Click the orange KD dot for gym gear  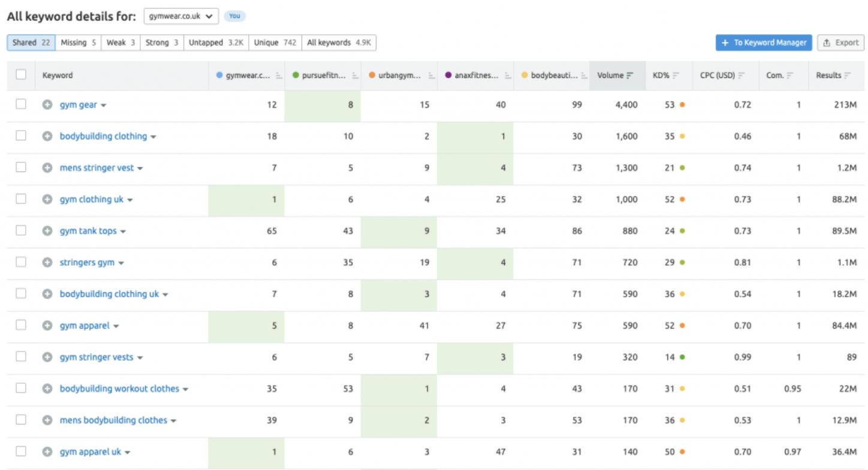click(x=682, y=105)
